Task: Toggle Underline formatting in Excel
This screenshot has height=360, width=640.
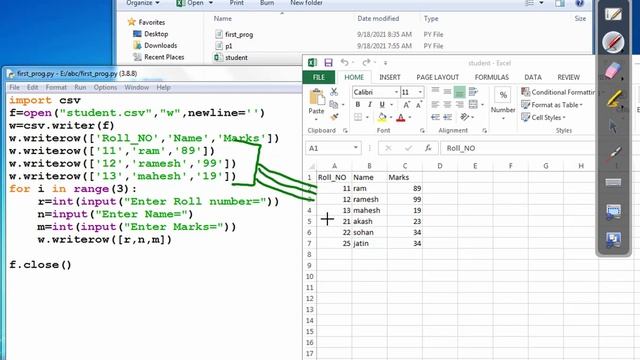Action: (x=382, y=105)
